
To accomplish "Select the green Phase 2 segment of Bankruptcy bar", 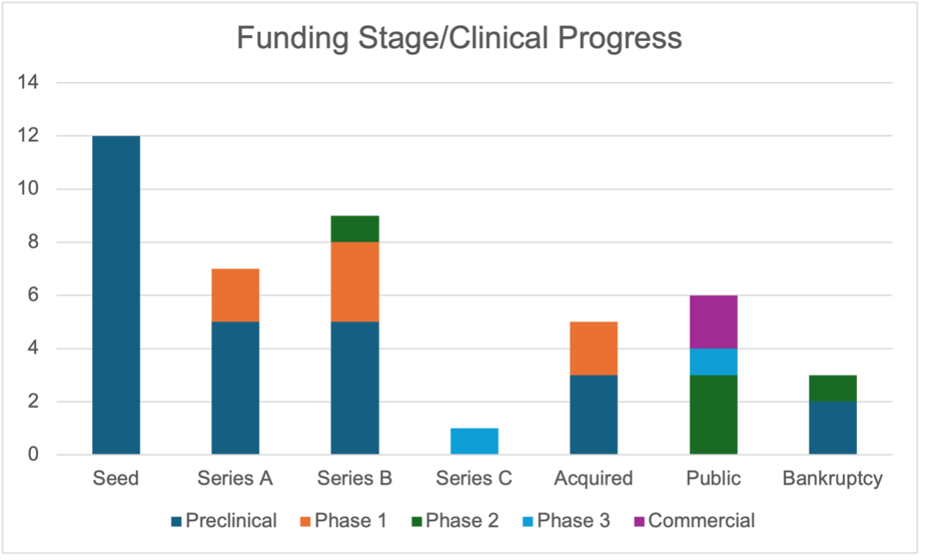I will point(832,388).
